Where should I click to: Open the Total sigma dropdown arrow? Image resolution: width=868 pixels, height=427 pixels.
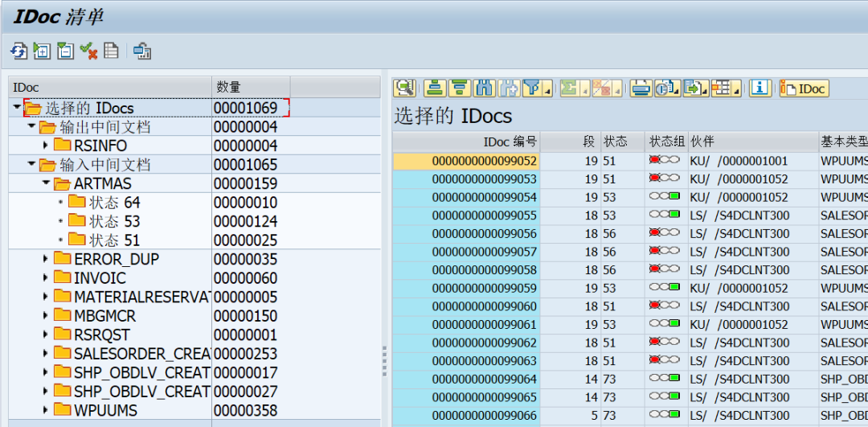pos(584,90)
